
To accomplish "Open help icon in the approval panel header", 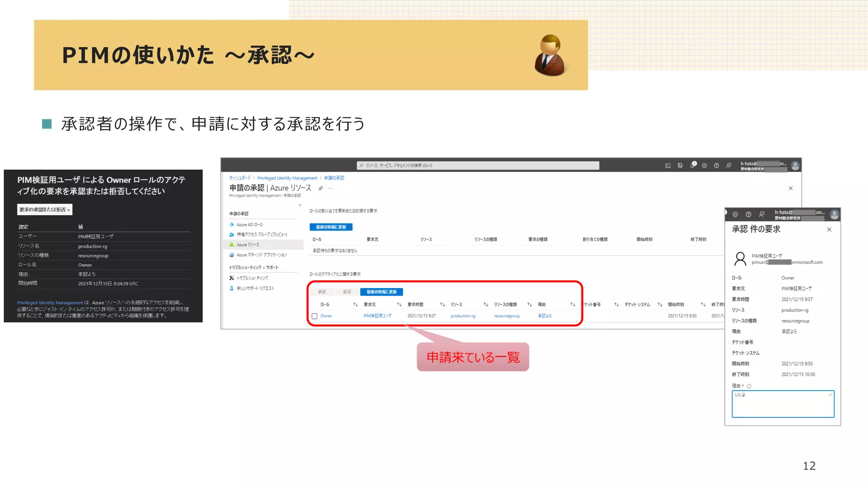I will click(x=748, y=214).
